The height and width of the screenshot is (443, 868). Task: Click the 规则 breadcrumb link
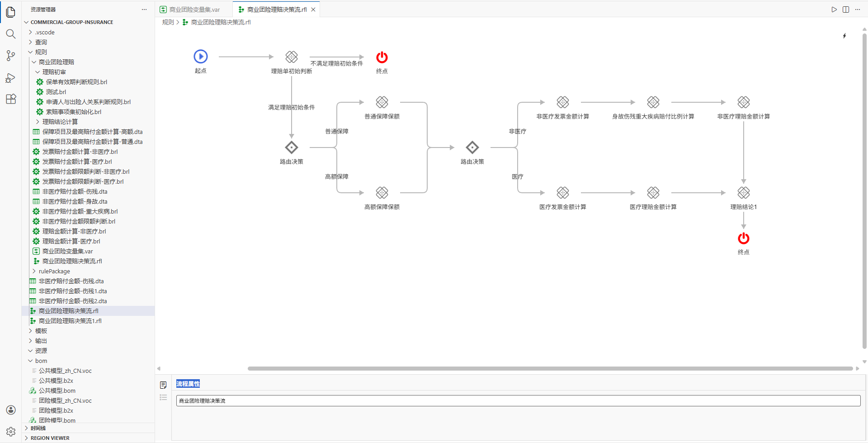click(x=168, y=22)
